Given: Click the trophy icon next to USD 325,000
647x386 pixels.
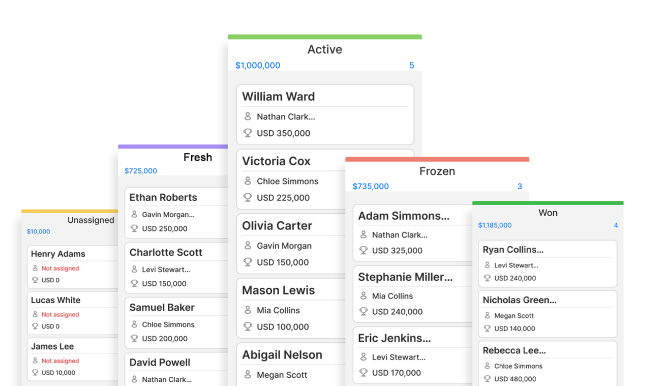Looking at the screenshot, I should click(364, 250).
